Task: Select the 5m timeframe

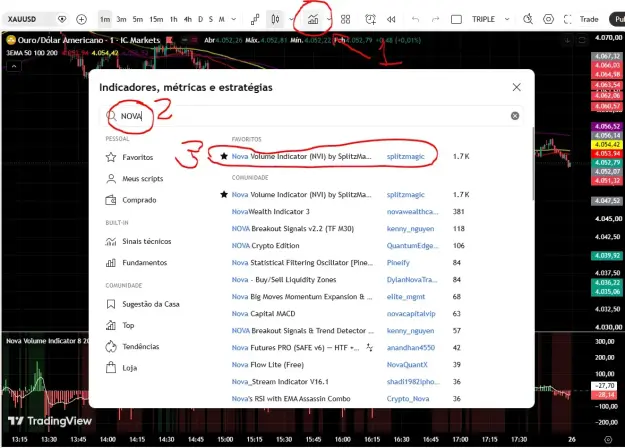Action: tap(138, 19)
